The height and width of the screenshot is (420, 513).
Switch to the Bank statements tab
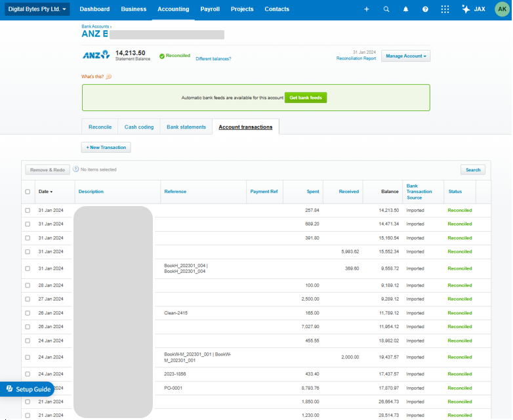tap(186, 127)
